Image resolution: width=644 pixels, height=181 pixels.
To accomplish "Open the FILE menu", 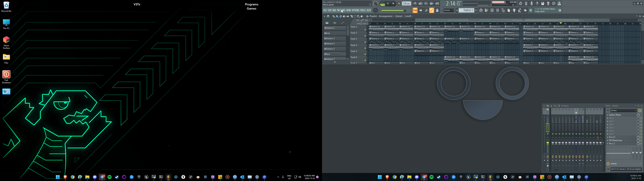I will point(325,10).
